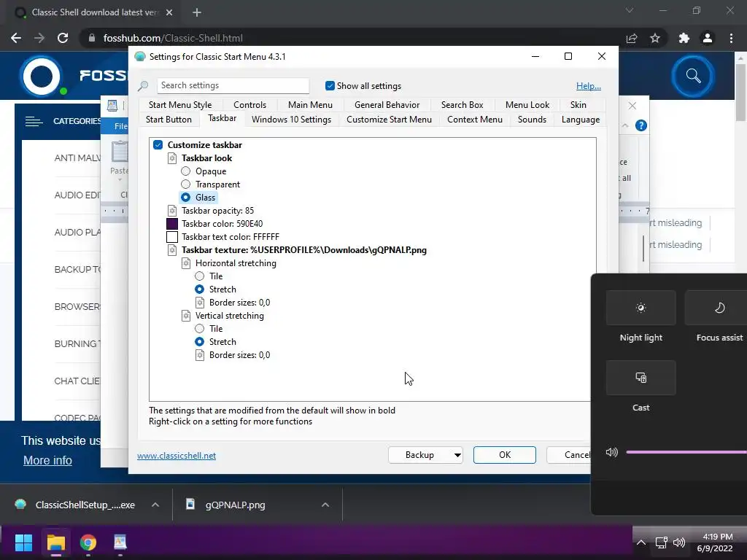Click the network icon in system tray

[x=661, y=542]
